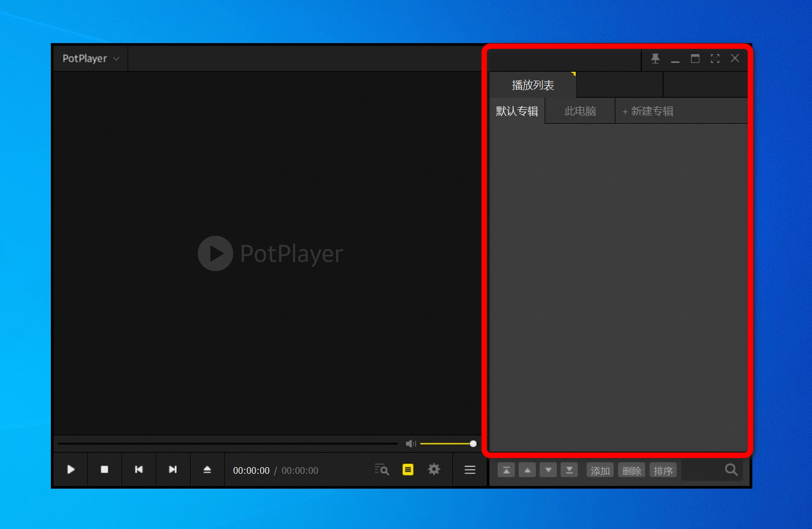Click the total duration time display

[x=300, y=470]
